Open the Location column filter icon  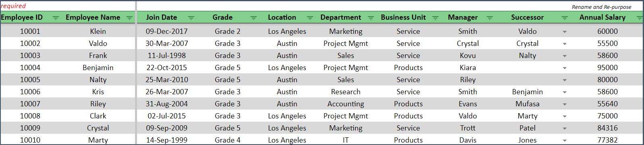310,18
